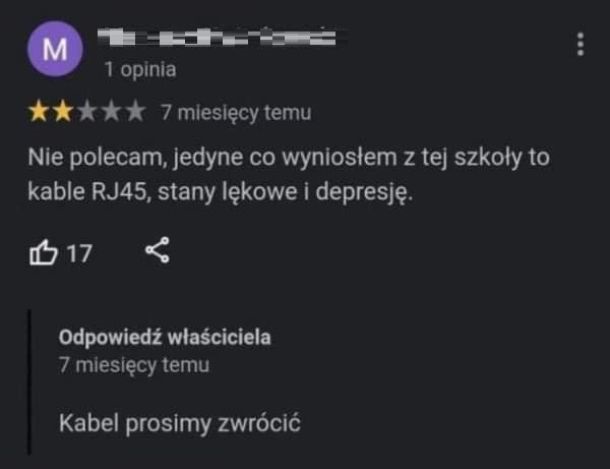The width and height of the screenshot is (610, 469).
Task: Click the word 'depresję' in the review
Action: [364, 192]
